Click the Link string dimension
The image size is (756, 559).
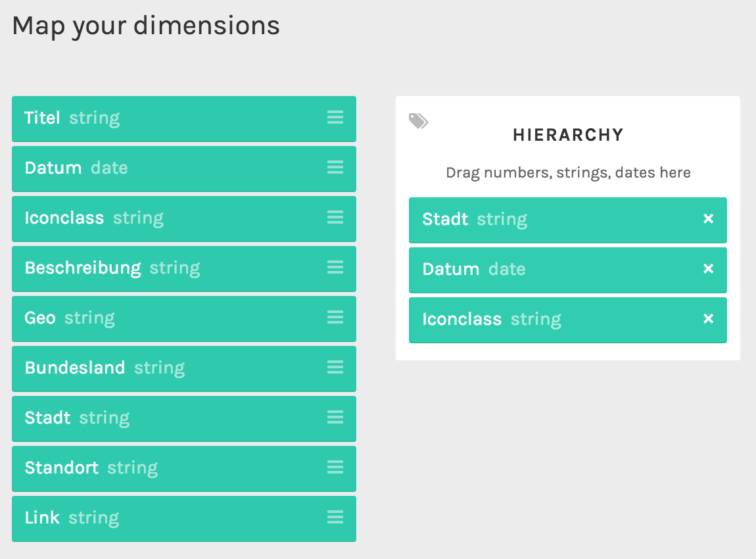pyautogui.click(x=183, y=518)
